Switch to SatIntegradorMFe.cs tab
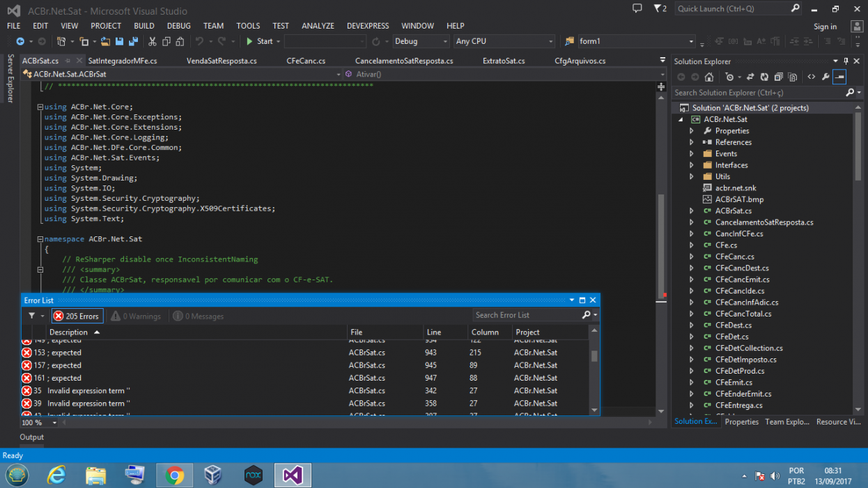The image size is (868, 488). click(x=123, y=61)
